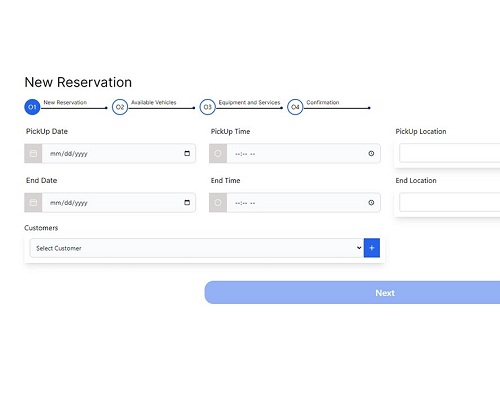Image resolution: width=500 pixels, height=398 pixels.
Task: Click the End Date mm/dd/yyyy field
Action: (119, 202)
